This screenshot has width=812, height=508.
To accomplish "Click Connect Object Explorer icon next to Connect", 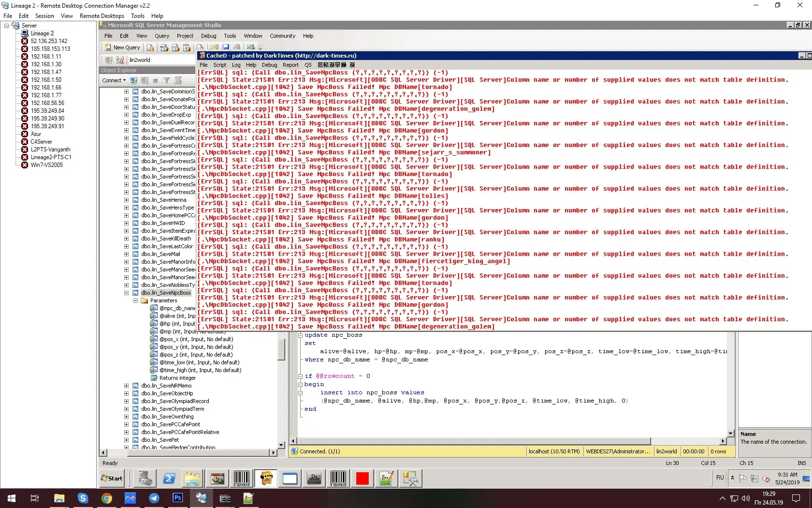I will pyautogui.click(x=134, y=80).
